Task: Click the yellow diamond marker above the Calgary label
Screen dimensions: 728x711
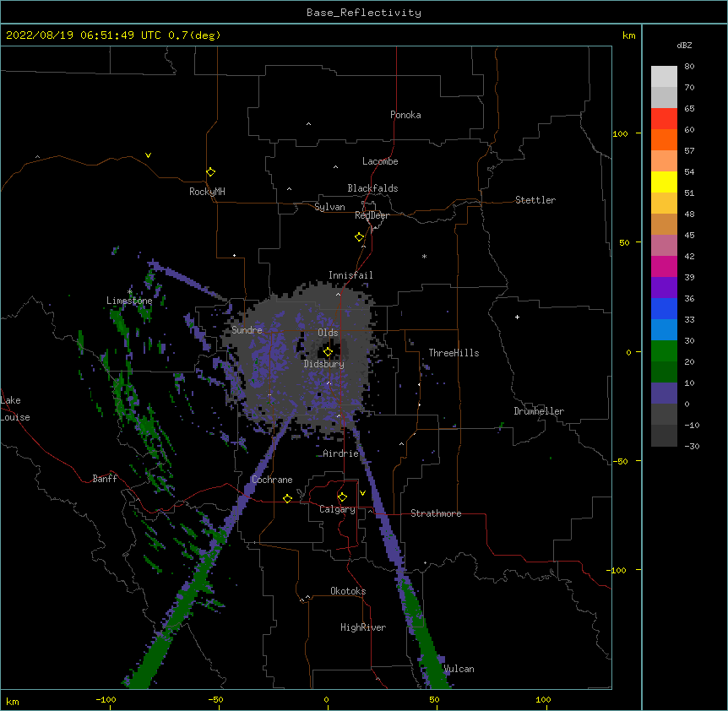Action: (x=342, y=497)
